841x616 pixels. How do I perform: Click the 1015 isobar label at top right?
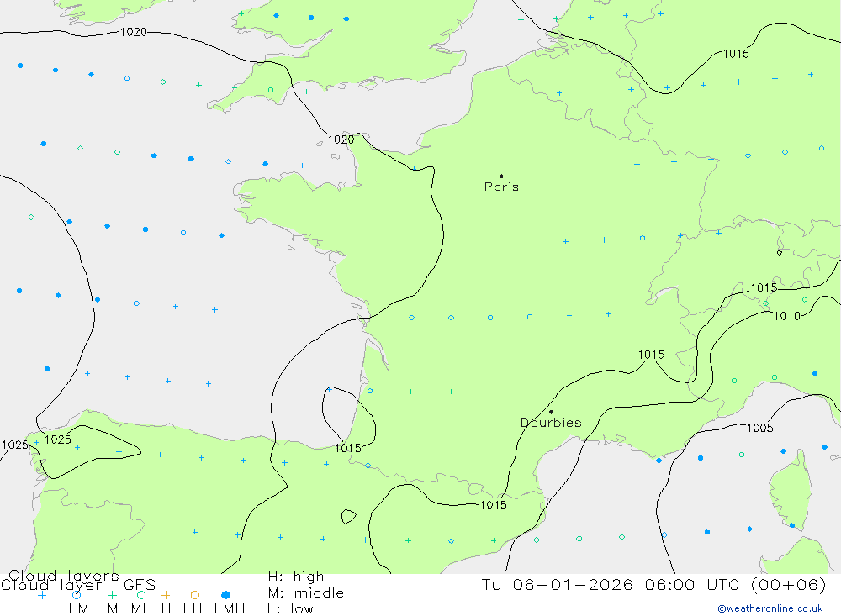[736, 54]
